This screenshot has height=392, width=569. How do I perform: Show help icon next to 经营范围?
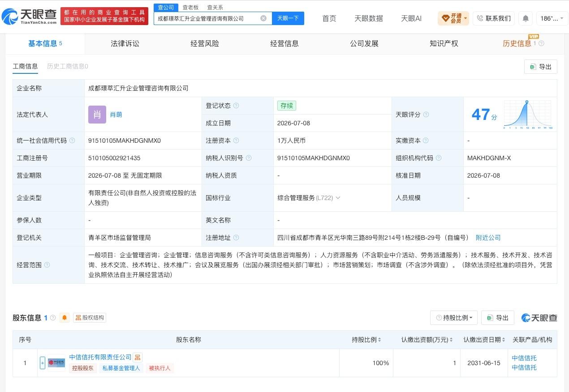[x=47, y=265]
